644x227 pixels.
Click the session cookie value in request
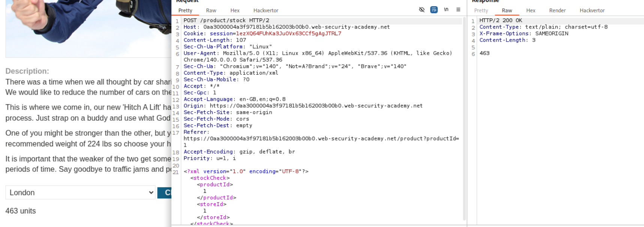click(x=288, y=33)
